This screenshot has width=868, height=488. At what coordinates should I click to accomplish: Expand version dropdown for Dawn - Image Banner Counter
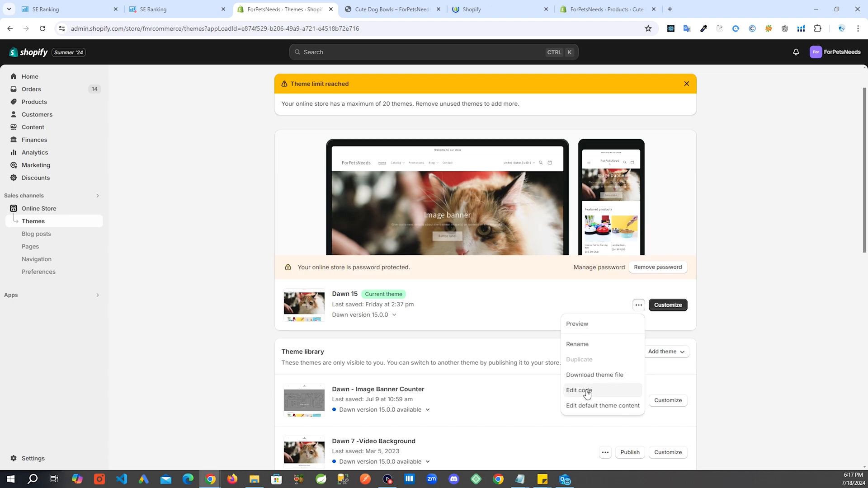point(428,410)
